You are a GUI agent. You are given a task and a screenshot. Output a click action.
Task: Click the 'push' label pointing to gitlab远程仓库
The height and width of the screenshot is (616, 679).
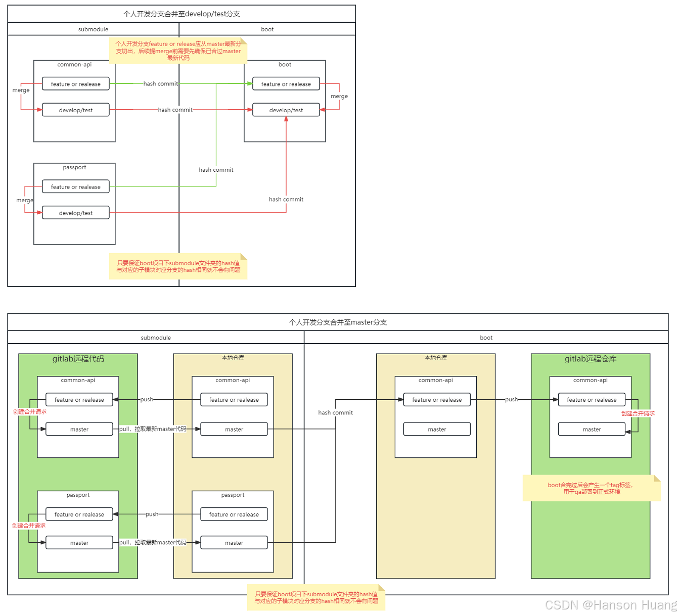click(x=511, y=399)
